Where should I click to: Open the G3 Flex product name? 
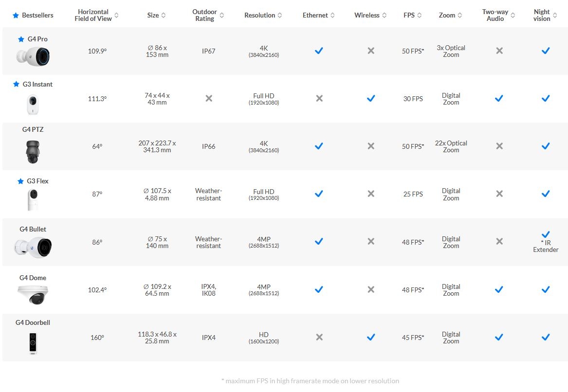tap(37, 181)
